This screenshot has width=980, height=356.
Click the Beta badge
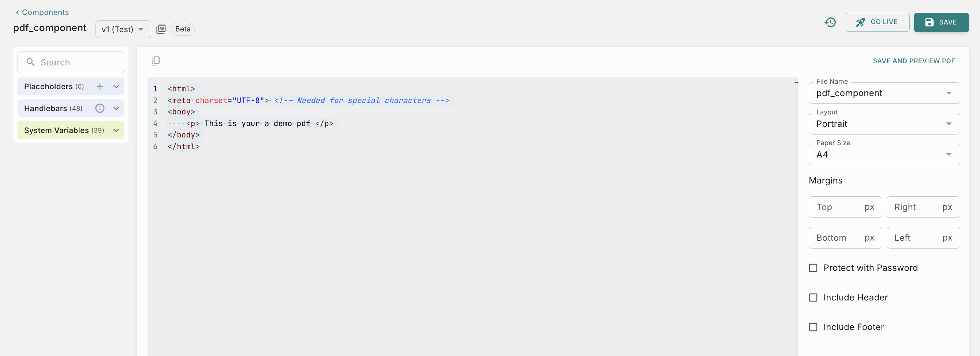pyautogui.click(x=183, y=29)
